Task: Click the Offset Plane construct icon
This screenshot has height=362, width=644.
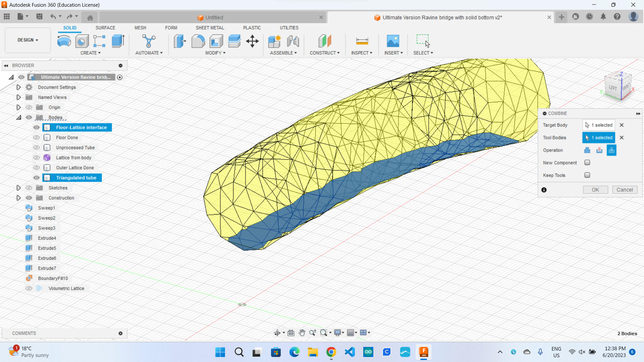Action: [324, 41]
